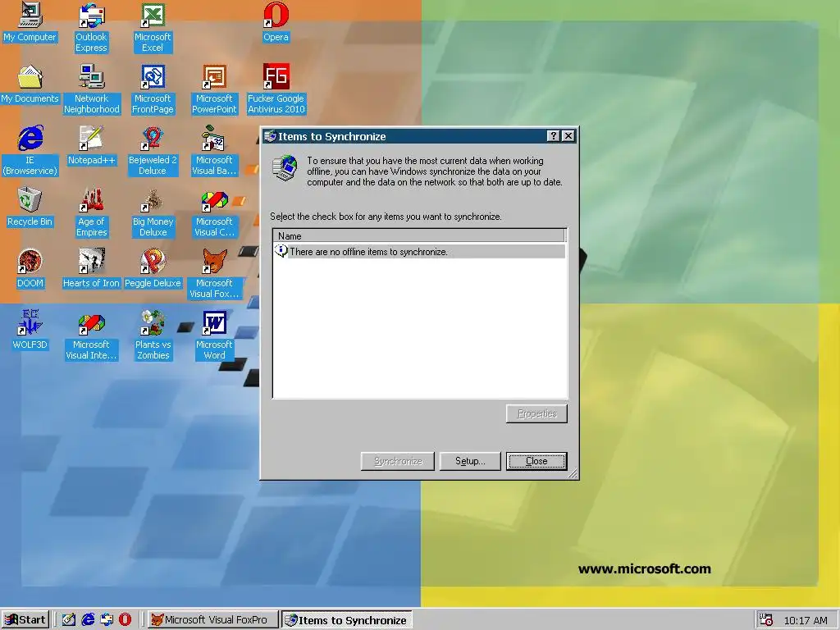This screenshot has height=630, width=840.
Task: Click the Close button in dialog
Action: click(x=536, y=461)
